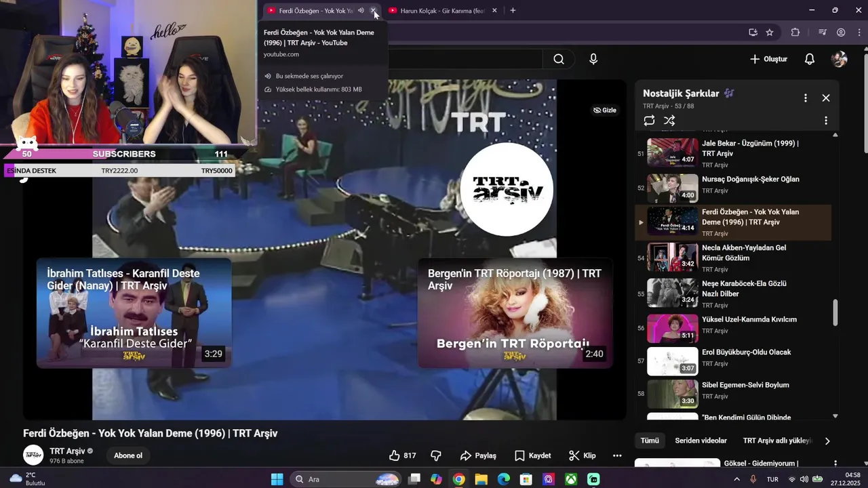
Task: Click the install app icon in address bar
Action: [x=753, y=32]
